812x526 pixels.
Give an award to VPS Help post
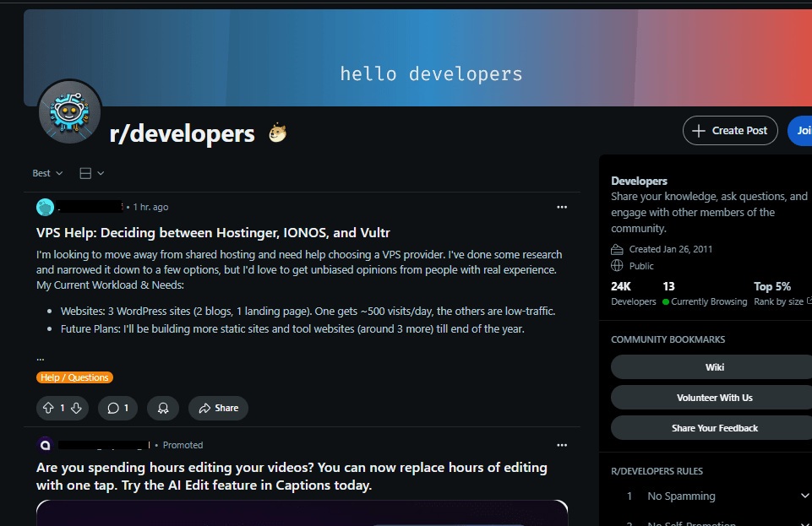pos(163,408)
